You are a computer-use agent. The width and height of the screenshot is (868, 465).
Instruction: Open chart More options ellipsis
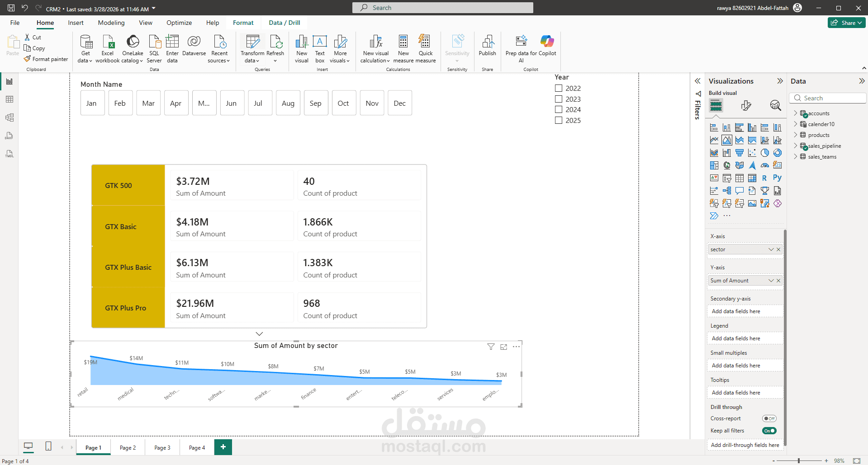pyautogui.click(x=516, y=347)
